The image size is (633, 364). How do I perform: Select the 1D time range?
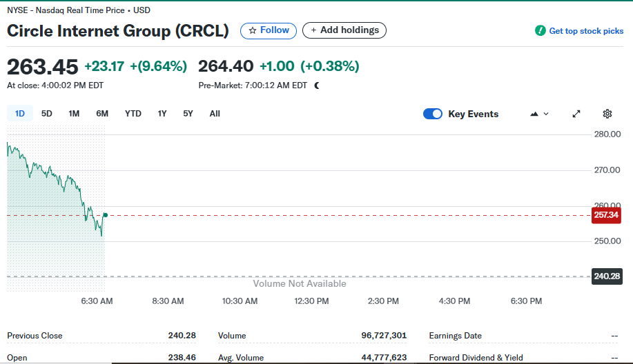point(20,114)
